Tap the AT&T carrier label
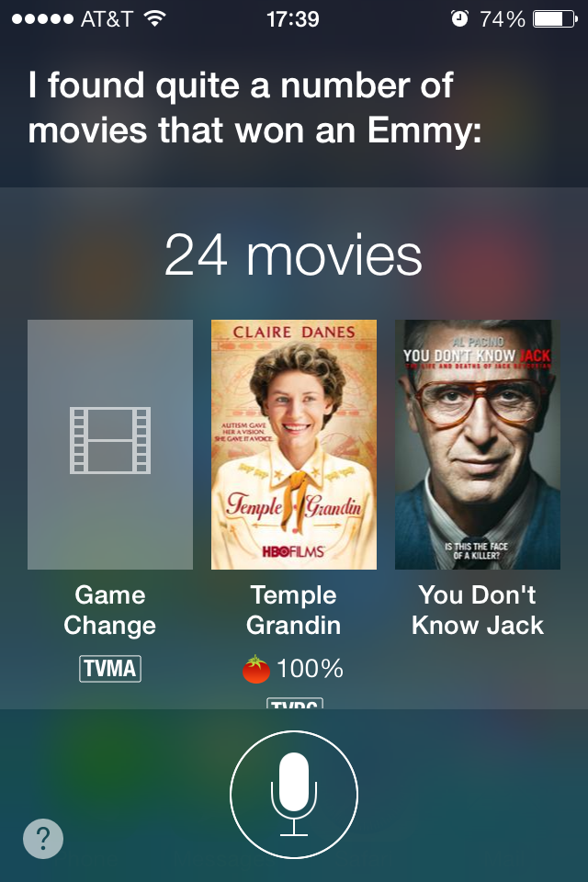Screen dimensions: 588x882 (107, 19)
